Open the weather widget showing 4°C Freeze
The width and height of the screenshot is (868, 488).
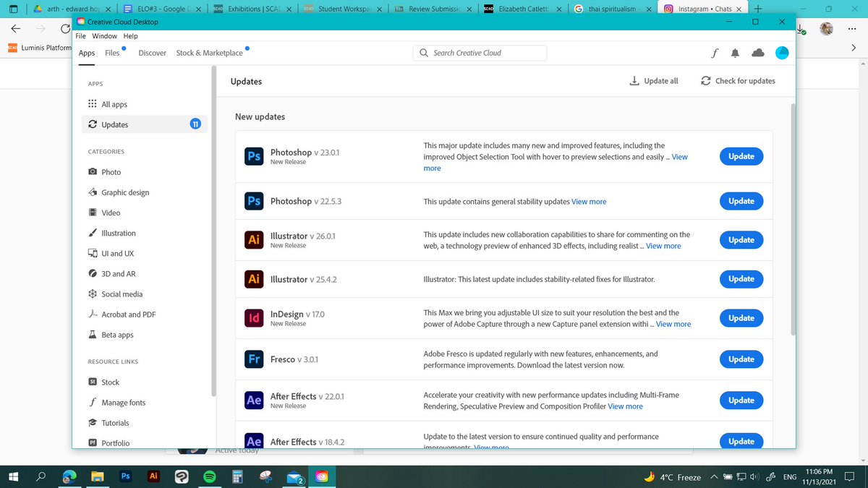(673, 477)
